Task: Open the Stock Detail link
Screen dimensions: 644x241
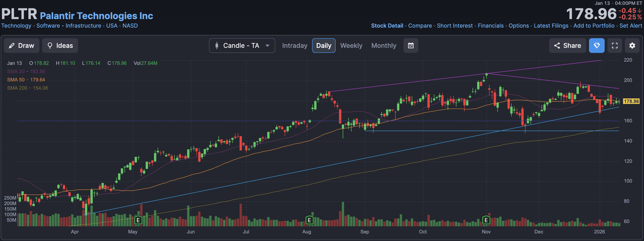Action: click(x=387, y=26)
